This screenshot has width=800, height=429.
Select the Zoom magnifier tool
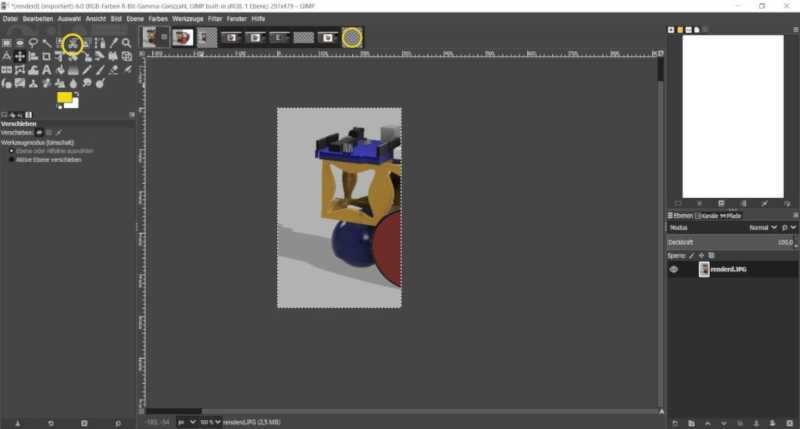point(127,43)
